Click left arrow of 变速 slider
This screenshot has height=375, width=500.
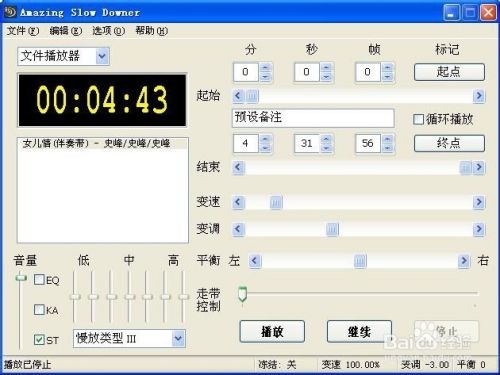point(238,202)
